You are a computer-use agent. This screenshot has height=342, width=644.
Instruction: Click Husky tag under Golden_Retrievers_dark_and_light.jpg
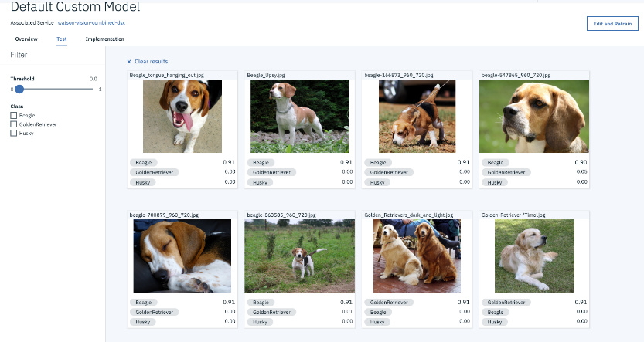click(x=377, y=322)
